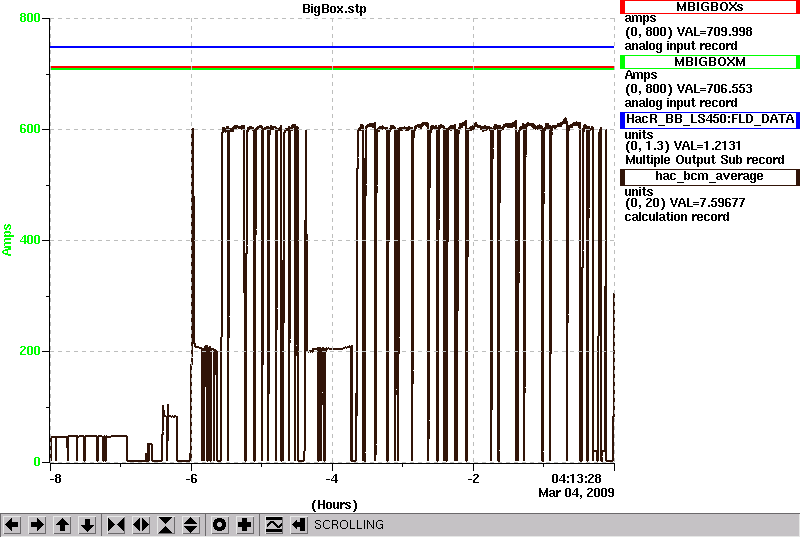
Task: Click the 600 y-axis tick label
Action: tap(30, 129)
